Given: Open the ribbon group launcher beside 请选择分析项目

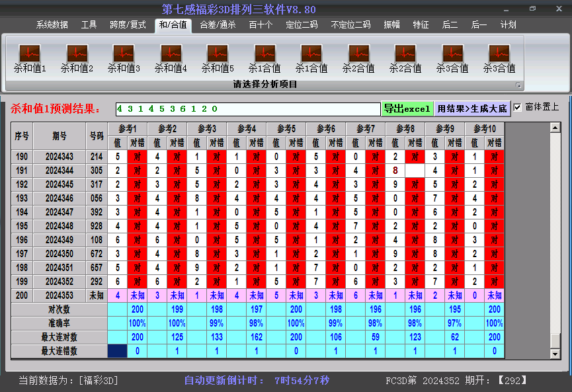Looking at the screenshot, I should (518, 85).
